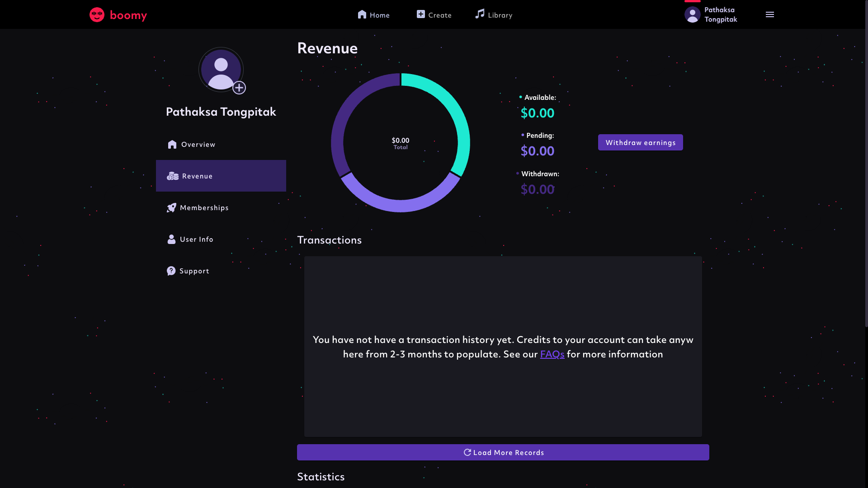Screen dimensions: 868x488
Task: Click the Memberships rocket icon
Action: 171,208
